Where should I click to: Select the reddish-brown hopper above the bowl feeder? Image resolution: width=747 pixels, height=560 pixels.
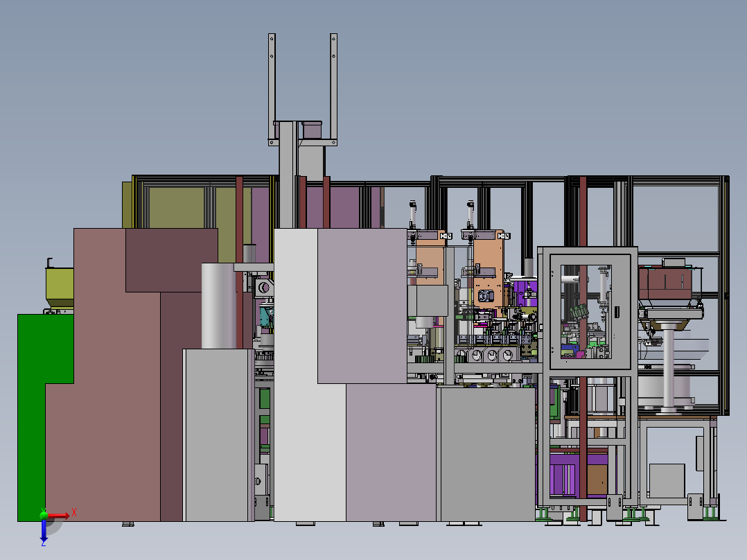665,284
